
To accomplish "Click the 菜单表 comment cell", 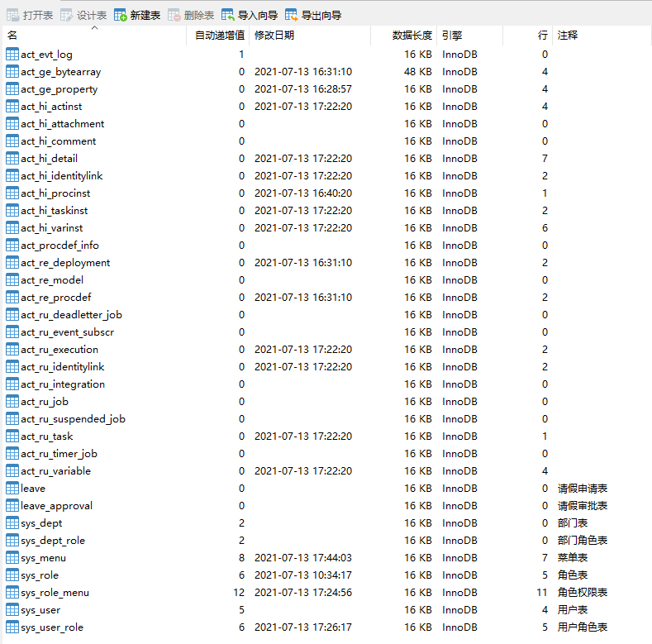I will (573, 558).
